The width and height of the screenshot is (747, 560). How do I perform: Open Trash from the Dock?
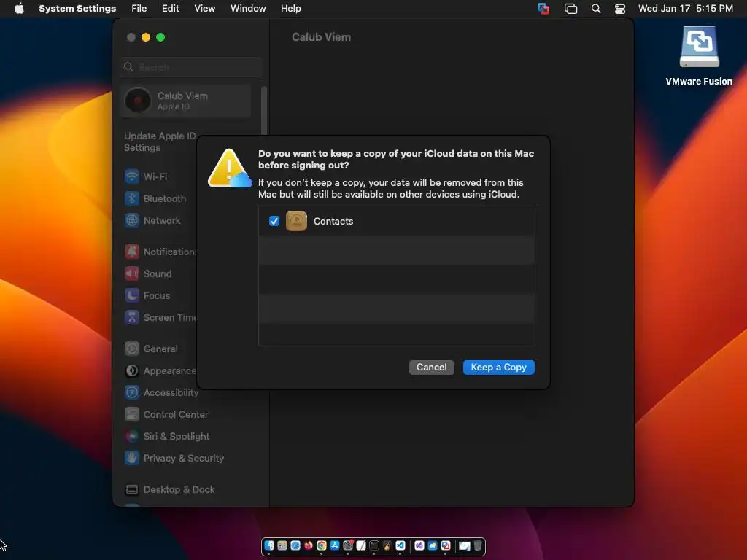(x=478, y=545)
